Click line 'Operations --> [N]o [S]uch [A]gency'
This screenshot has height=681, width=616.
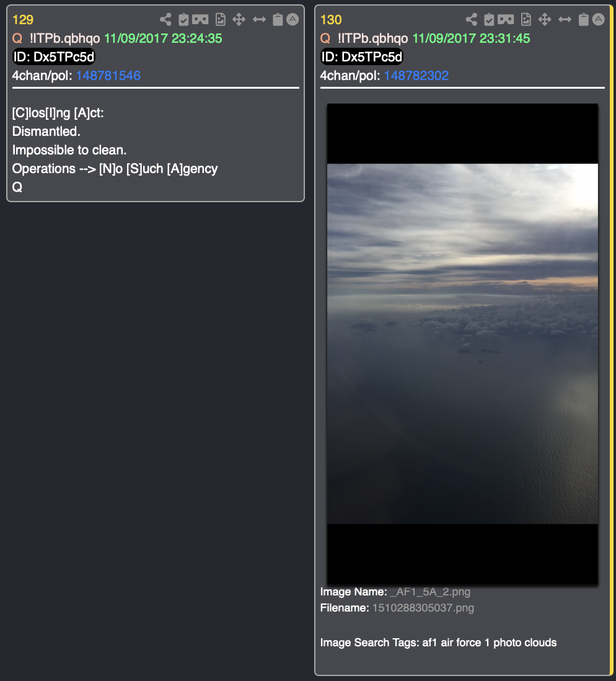115,169
